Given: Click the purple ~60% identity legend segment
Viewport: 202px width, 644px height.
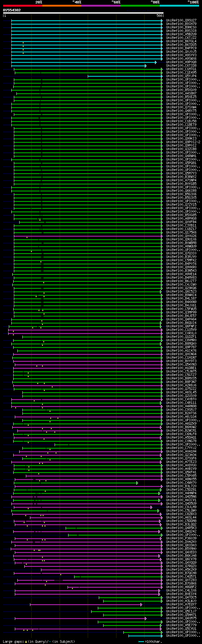Looking at the screenshot, I should [x=101, y=6].
